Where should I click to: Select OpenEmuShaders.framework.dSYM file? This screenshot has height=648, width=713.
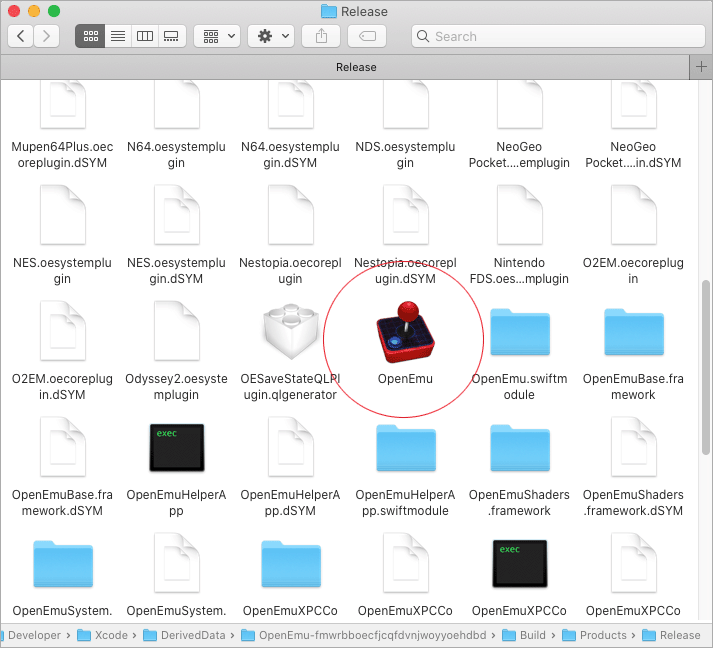633,447
